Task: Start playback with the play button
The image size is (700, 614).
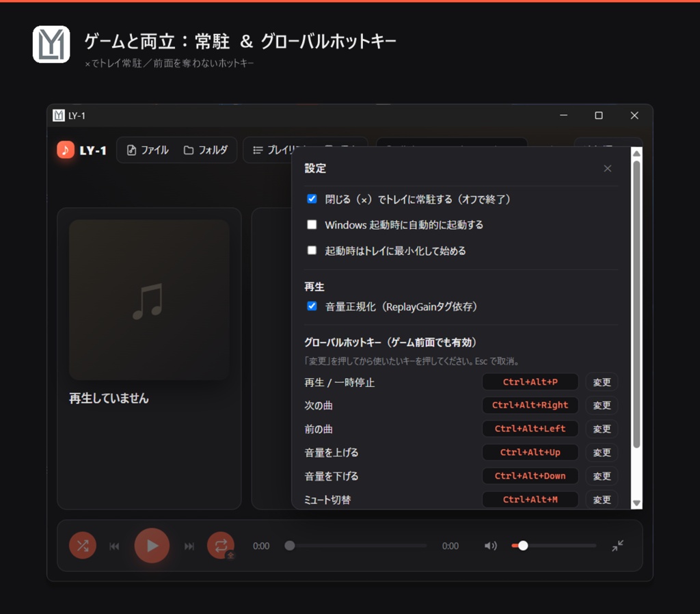Action: (152, 545)
